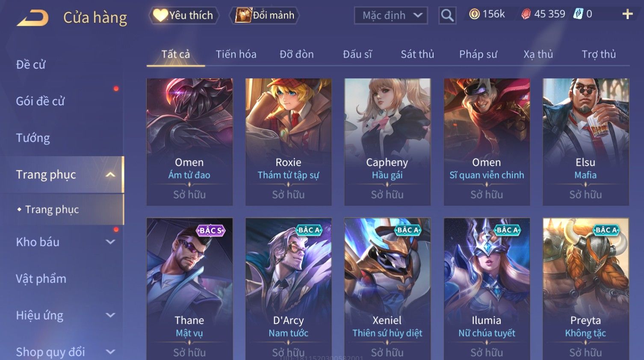The width and height of the screenshot is (644, 360).
Task: Go to Gói đề cử section
Action: [40, 101]
